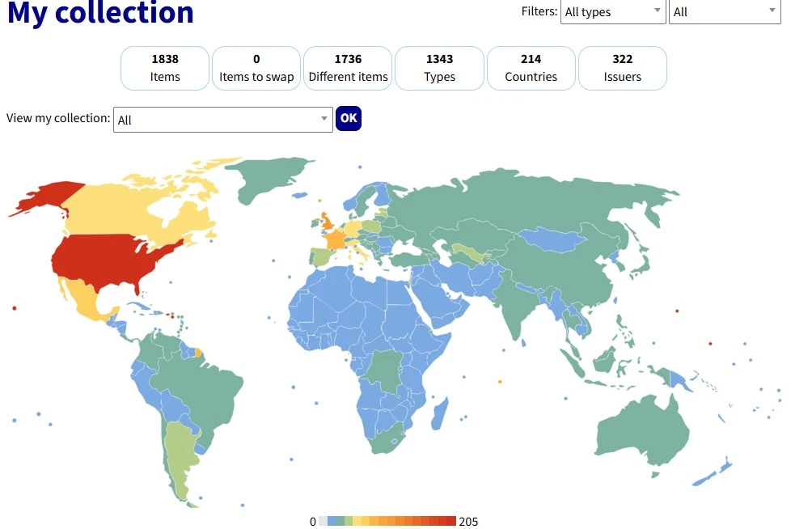Select Greenland on the map
This screenshot has width=812, height=529.
[264, 176]
